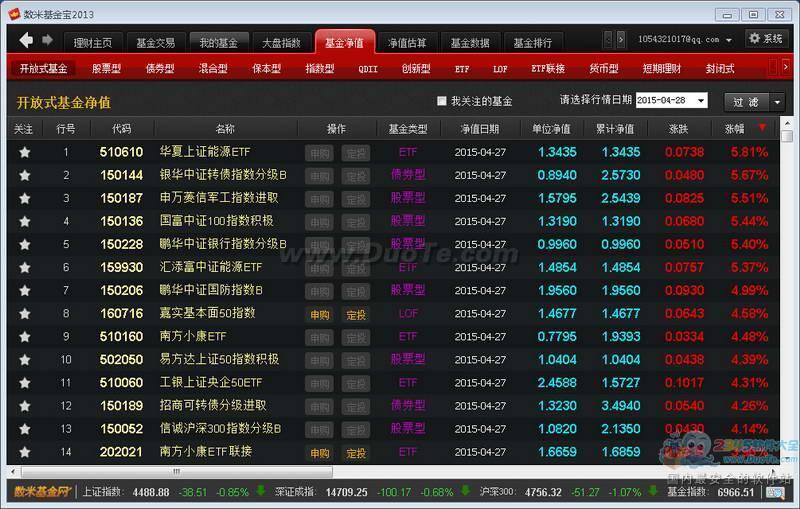
Task: Open the 系统 settings gear
Action: 766,39
